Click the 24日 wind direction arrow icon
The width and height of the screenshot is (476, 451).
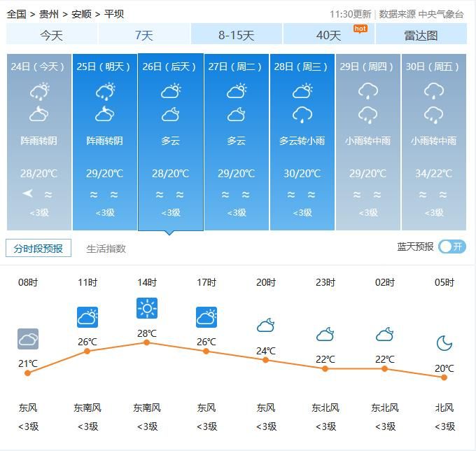[28, 193]
